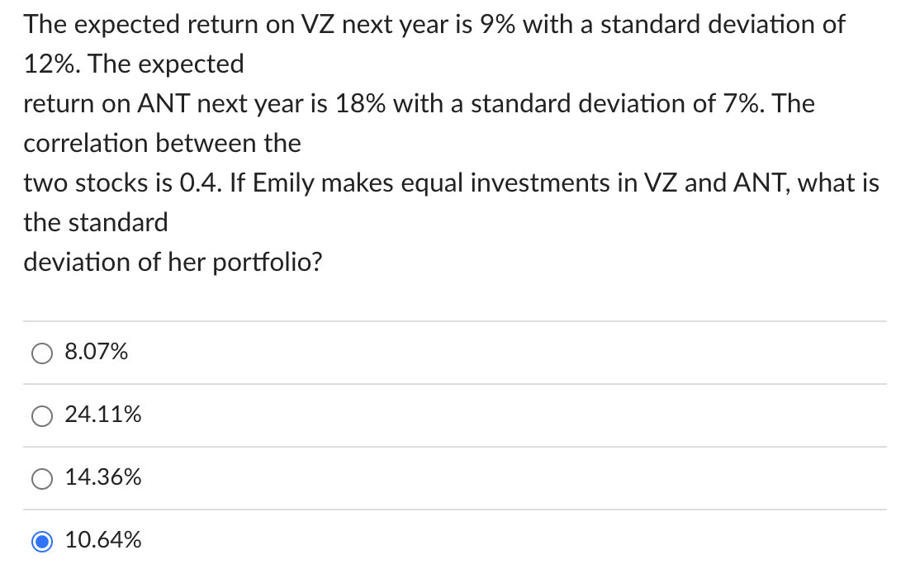The height and width of the screenshot is (588, 915).
Task: Click the 10.64% label text
Action: (x=103, y=541)
